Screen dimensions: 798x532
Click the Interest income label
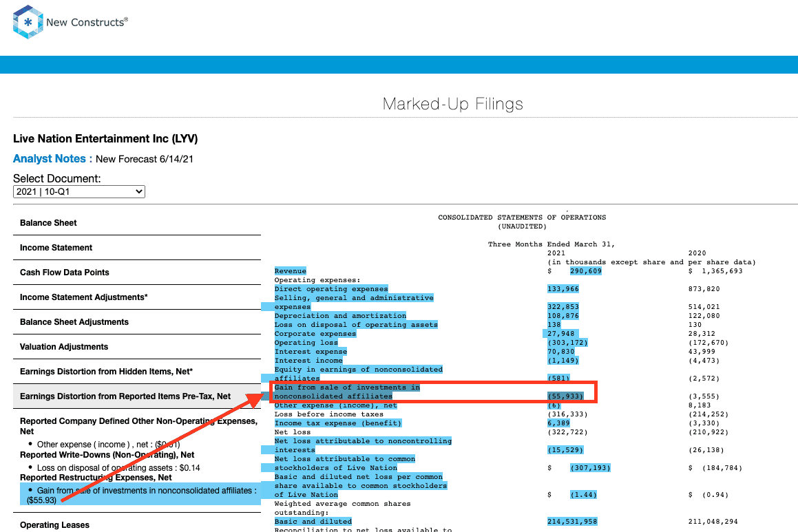(x=308, y=361)
